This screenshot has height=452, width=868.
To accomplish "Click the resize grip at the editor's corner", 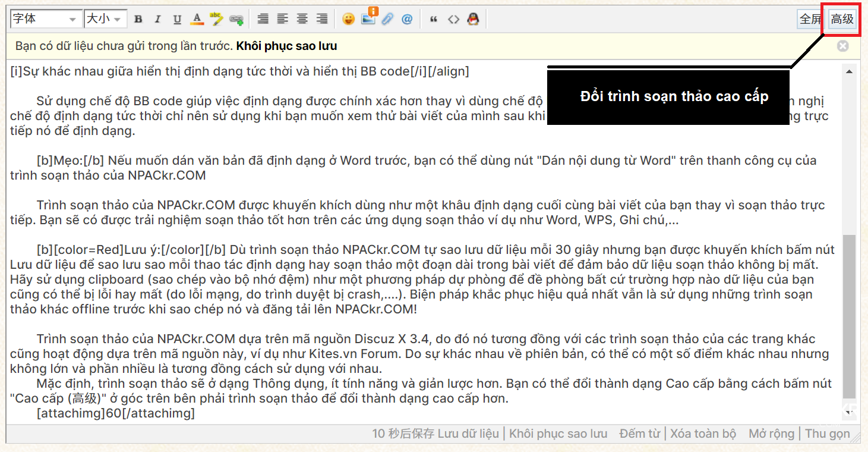I will pos(856,438).
